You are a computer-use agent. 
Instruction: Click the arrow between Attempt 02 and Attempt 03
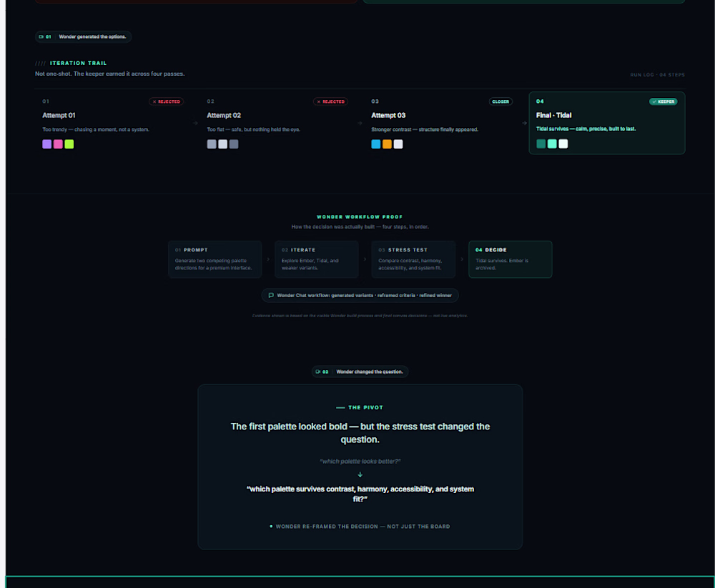[x=360, y=123]
